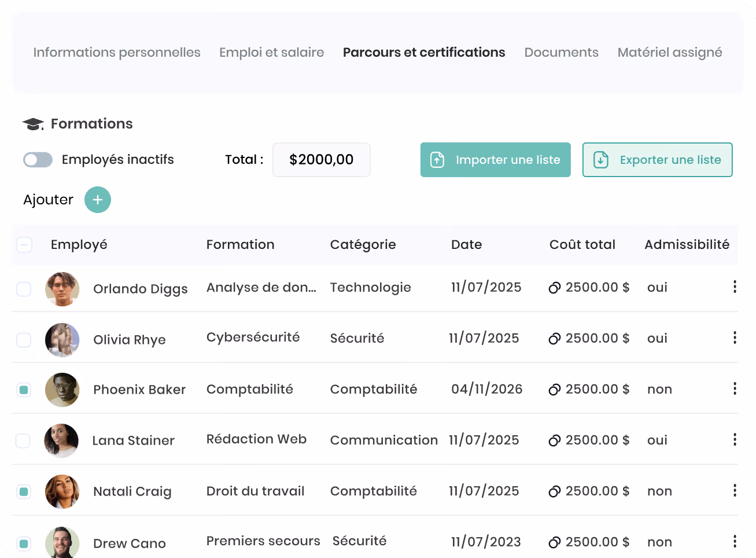The width and height of the screenshot is (756, 558).
Task: Open Phoenix Baker row options menu
Action: pyautogui.click(x=735, y=388)
